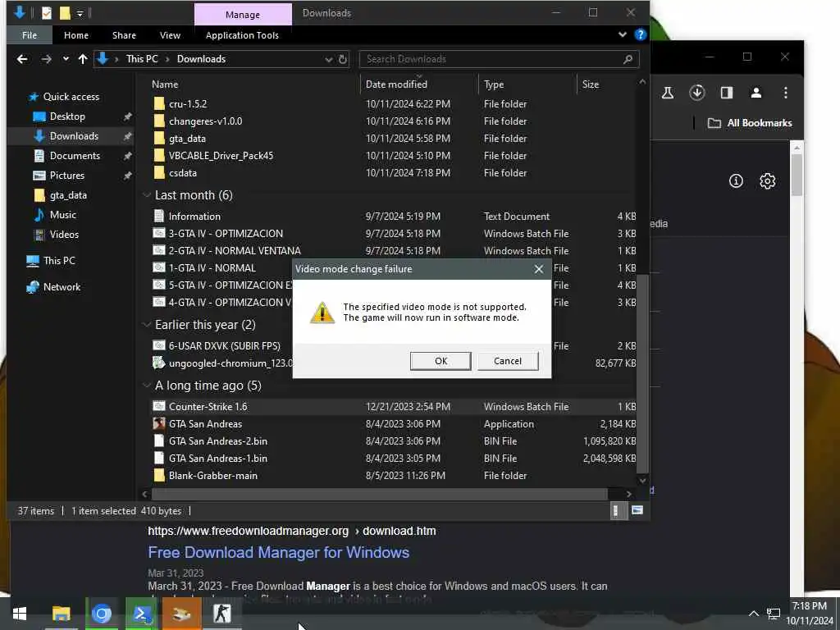Sort by the Type column header
Screen dimensions: 840x630
[x=493, y=84]
